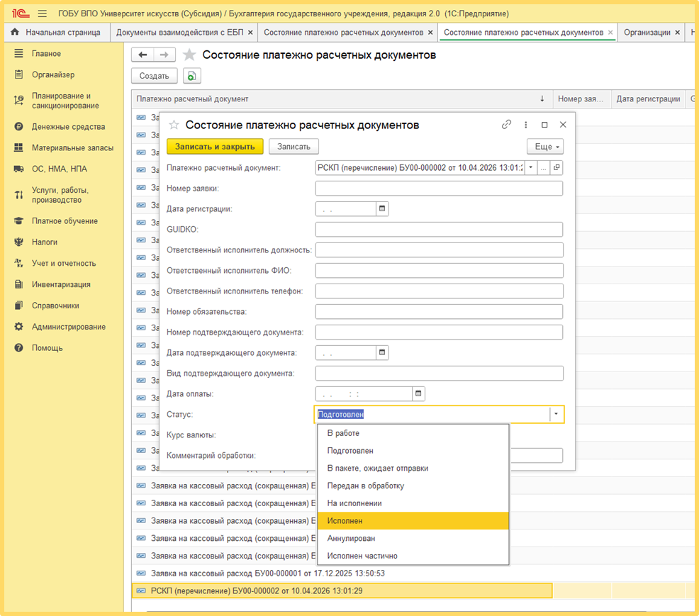Viewport: 699px width, 616px height.
Task: Click Справочники icon in sidebar
Action: (x=18, y=306)
